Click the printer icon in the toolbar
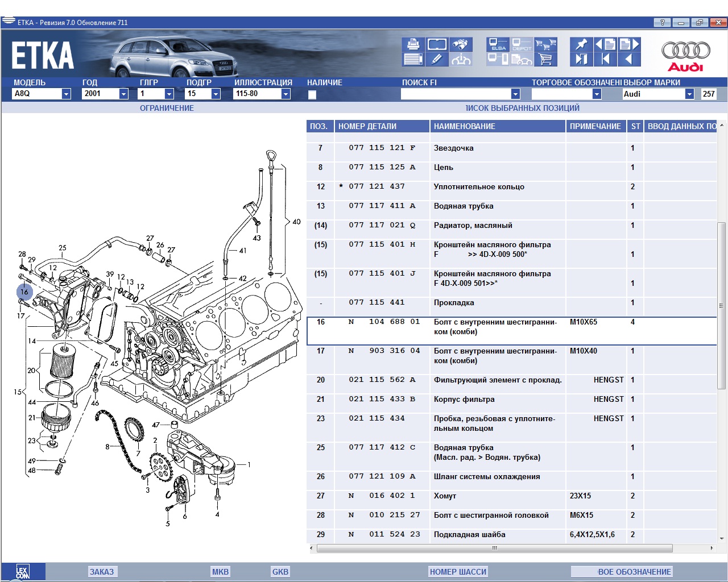 click(x=413, y=44)
